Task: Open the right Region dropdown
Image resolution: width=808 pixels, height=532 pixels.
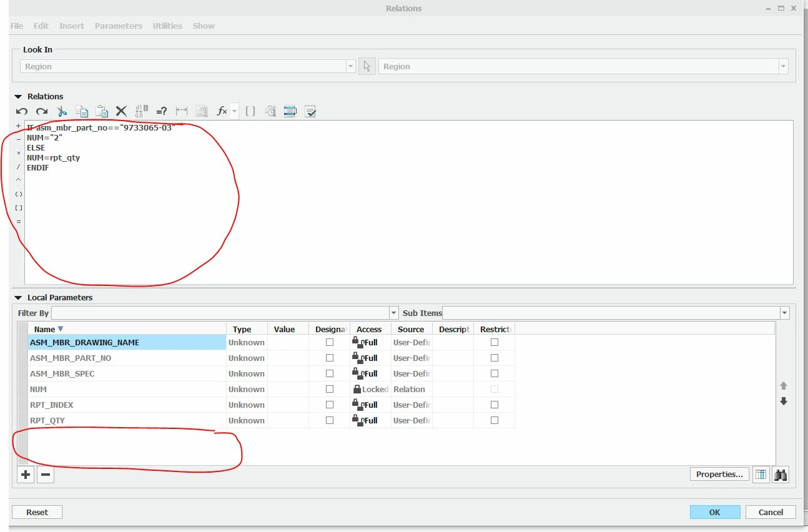Action: 783,66
